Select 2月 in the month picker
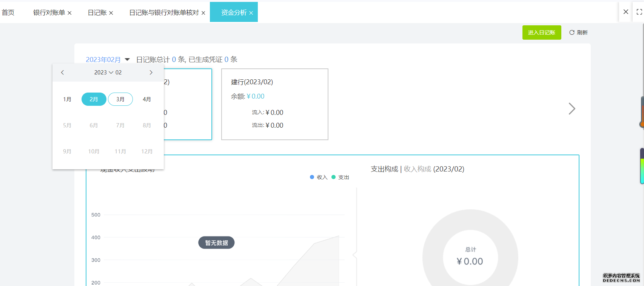Image resolution: width=644 pixels, height=286 pixels. 94,99
